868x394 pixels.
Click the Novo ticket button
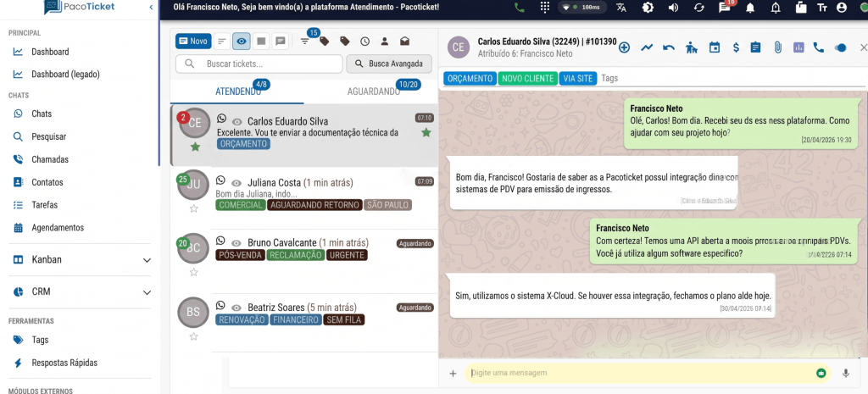[193, 41]
